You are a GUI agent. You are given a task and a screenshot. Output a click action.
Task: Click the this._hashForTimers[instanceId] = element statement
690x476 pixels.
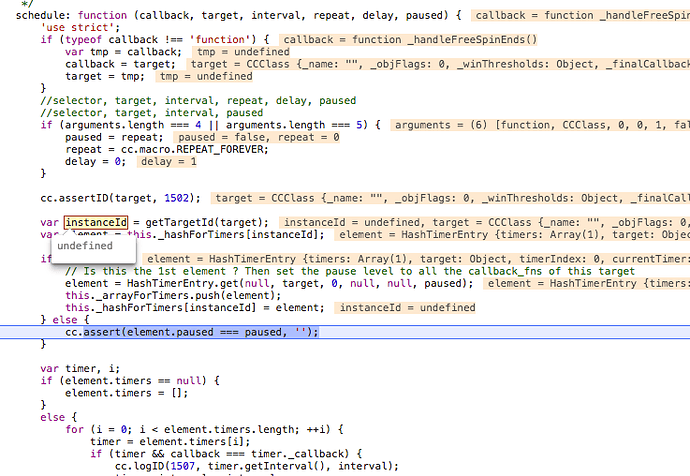pyautogui.click(x=195, y=308)
